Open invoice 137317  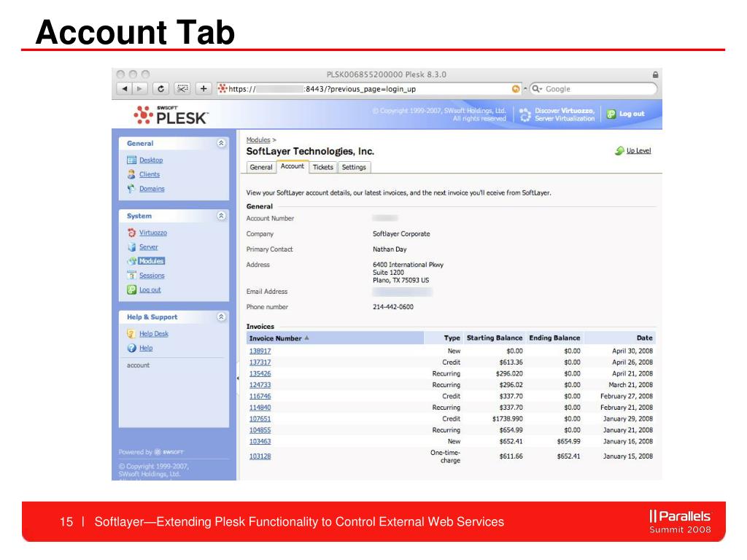(x=260, y=362)
